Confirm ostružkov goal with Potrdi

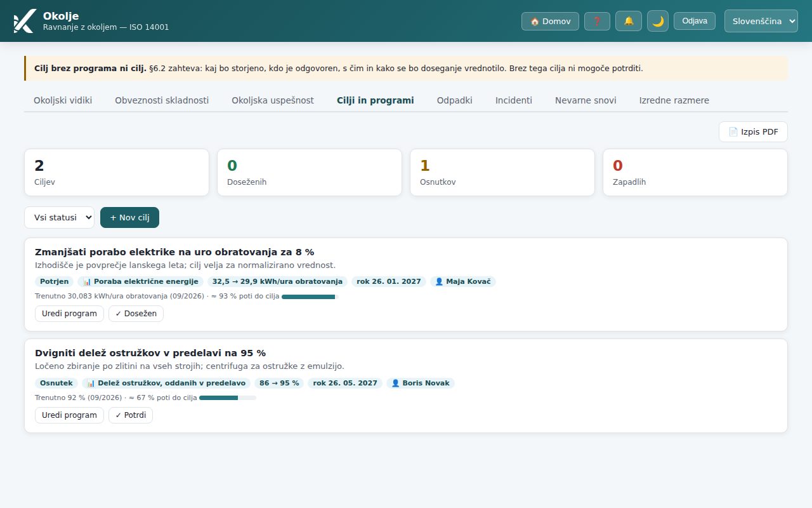[x=131, y=415]
